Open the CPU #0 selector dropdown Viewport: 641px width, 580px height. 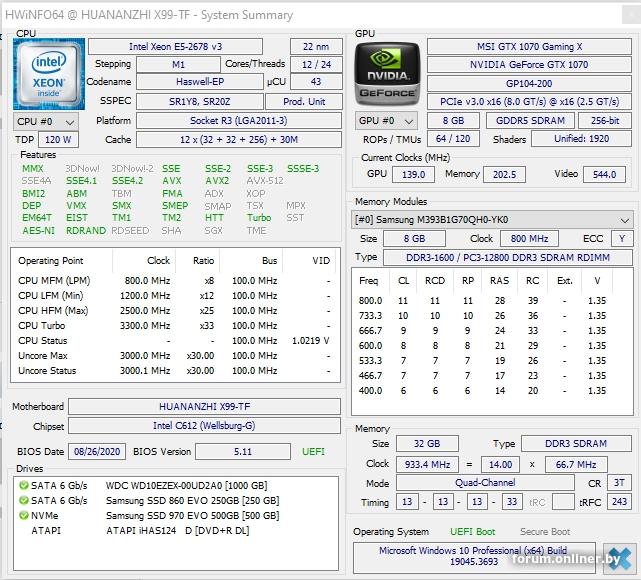pos(46,121)
